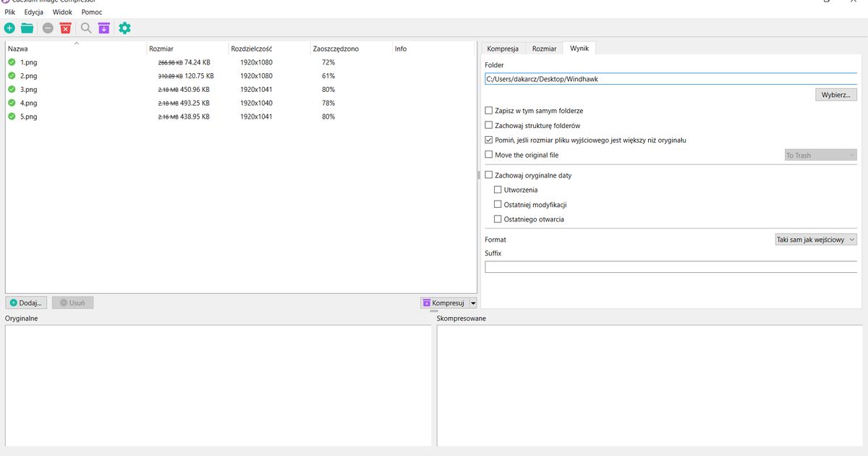Open the Kompresuj dropdown arrow
Image resolution: width=868 pixels, height=456 pixels.
click(x=473, y=303)
